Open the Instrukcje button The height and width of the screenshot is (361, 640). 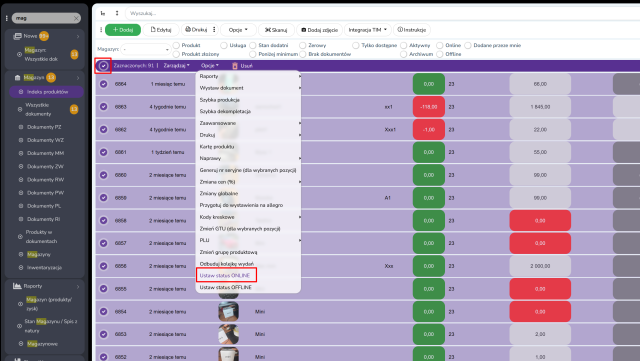[412, 30]
